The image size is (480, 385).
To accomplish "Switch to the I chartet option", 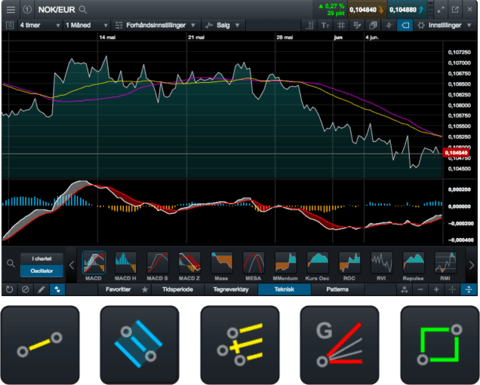I will (x=42, y=259).
